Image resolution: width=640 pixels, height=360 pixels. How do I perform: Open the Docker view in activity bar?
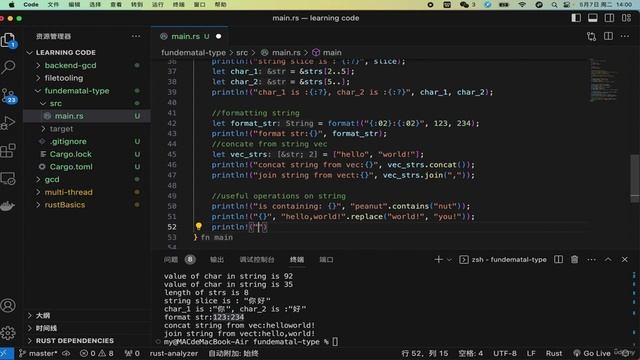[x=8, y=206]
